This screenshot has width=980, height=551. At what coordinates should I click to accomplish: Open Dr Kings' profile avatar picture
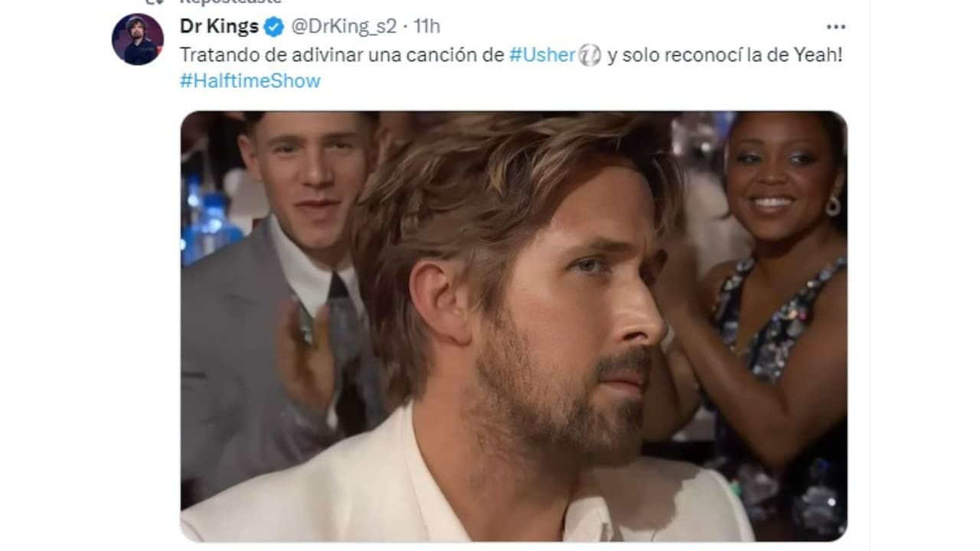coord(138,39)
